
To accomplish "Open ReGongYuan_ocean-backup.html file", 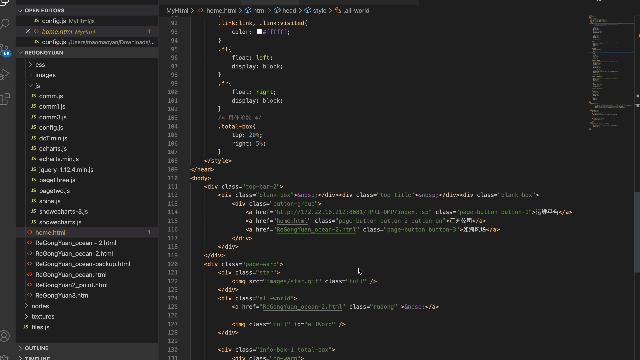I will coord(83,264).
